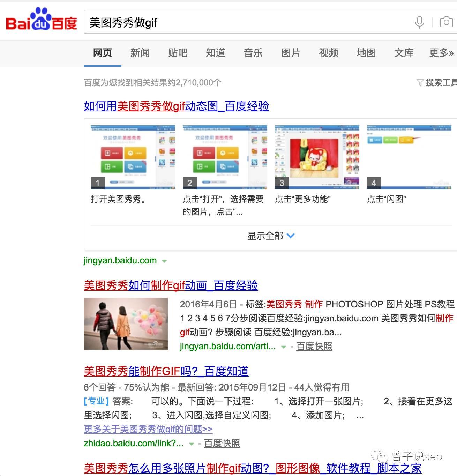
Task: Open 百度快照 for the jingyan.baidu.com/arti... result
Action: pos(314,347)
